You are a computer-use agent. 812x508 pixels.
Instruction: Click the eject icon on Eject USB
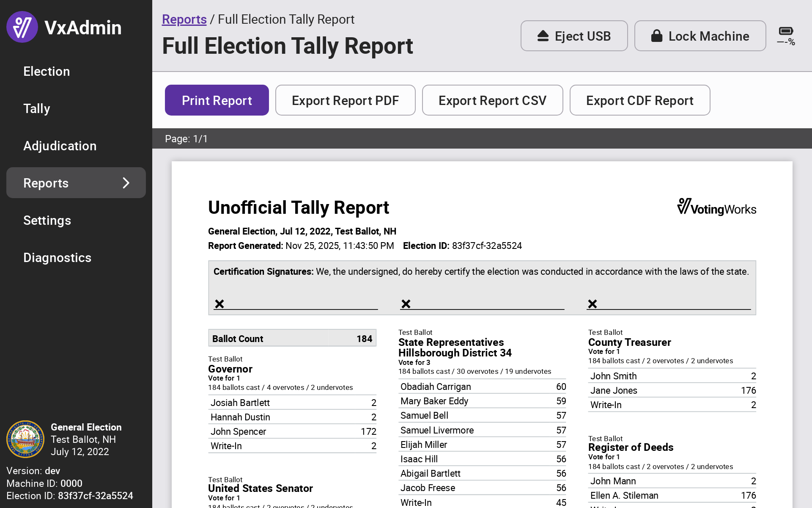pos(543,36)
